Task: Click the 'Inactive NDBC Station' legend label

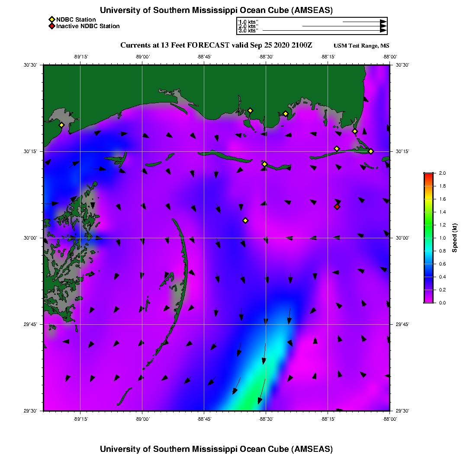Action: pyautogui.click(x=88, y=26)
